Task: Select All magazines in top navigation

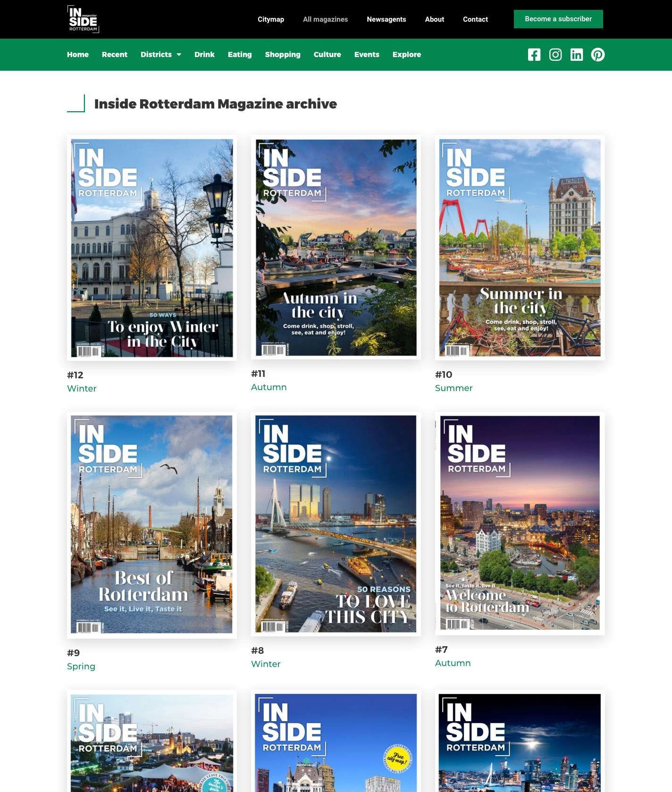Action: pyautogui.click(x=325, y=19)
